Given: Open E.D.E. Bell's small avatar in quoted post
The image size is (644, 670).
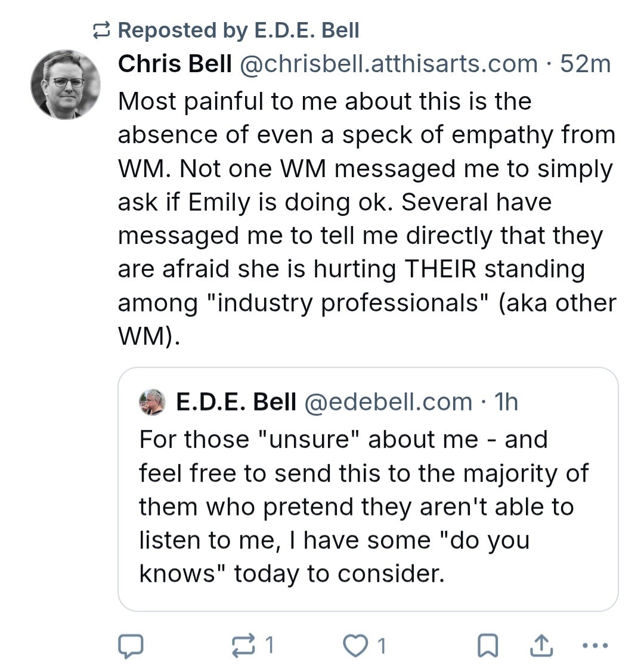Looking at the screenshot, I should (x=153, y=402).
